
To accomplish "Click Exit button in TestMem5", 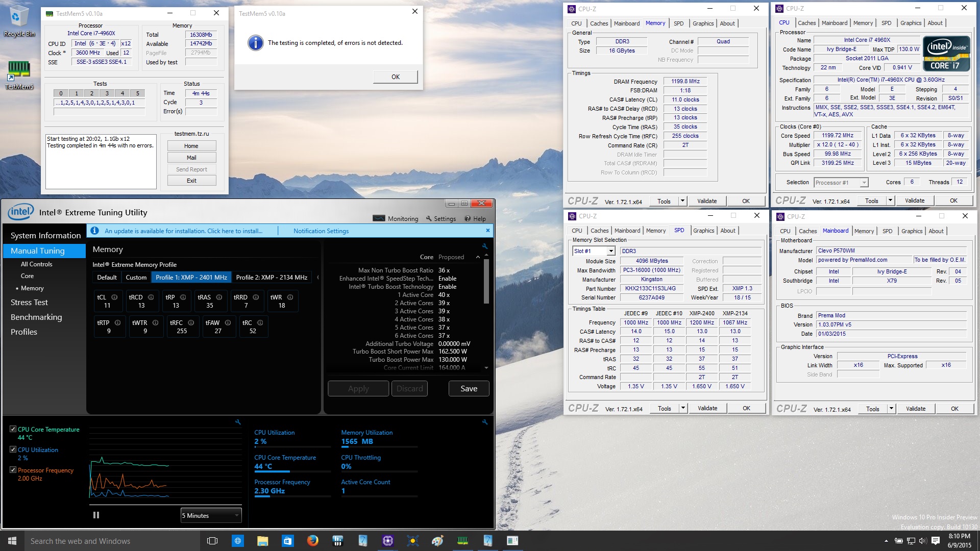I will coord(191,181).
